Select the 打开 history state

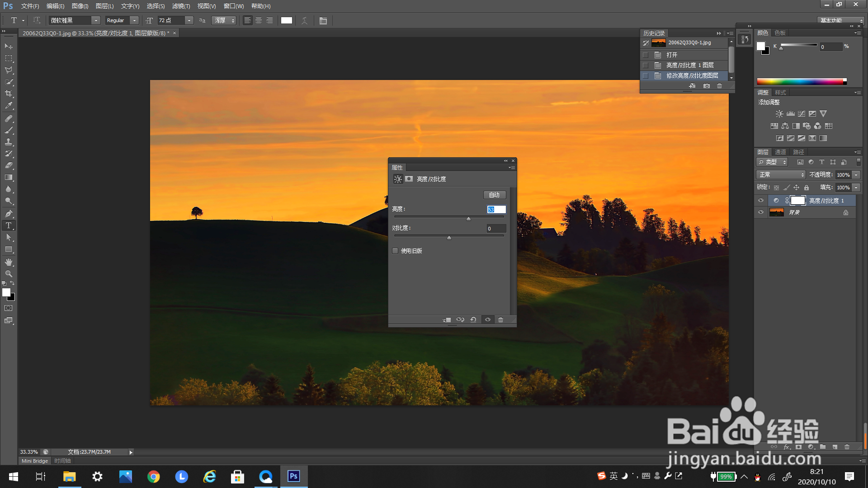(x=672, y=55)
